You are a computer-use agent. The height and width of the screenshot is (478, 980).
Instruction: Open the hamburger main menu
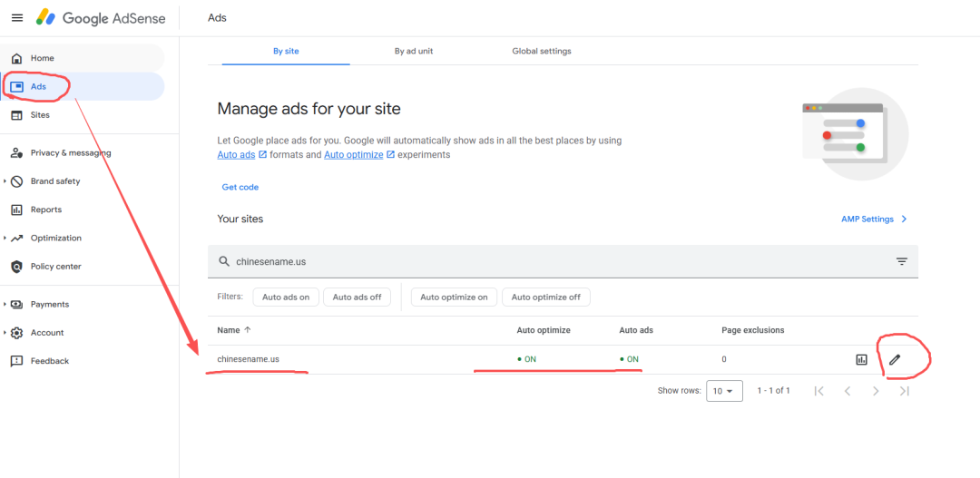tap(17, 18)
